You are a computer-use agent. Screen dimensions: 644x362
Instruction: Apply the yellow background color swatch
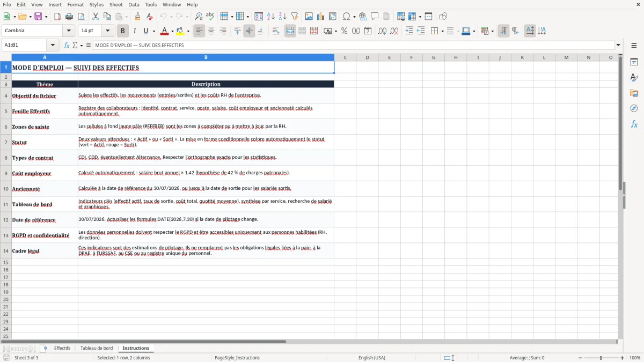click(x=180, y=31)
